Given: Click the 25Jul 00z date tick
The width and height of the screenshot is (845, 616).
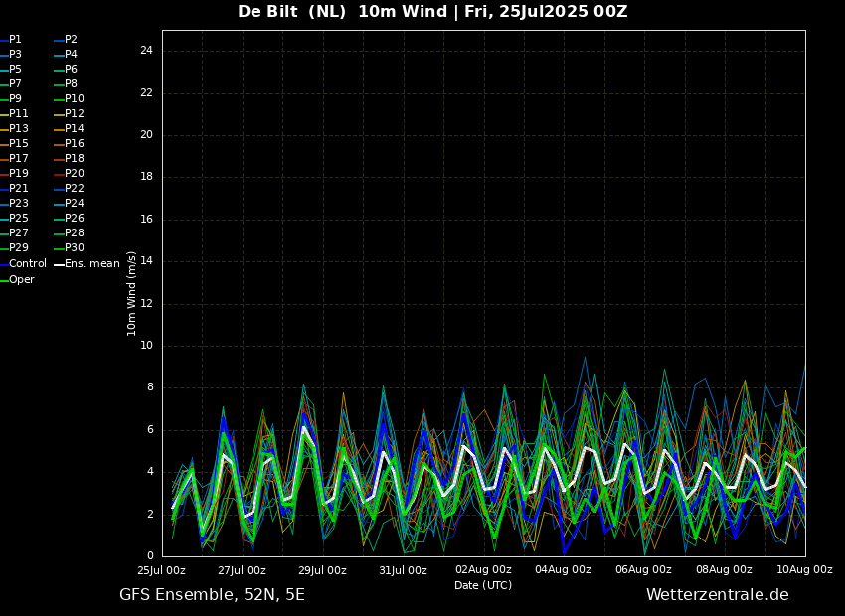Looking at the screenshot, I should pyautogui.click(x=161, y=570).
